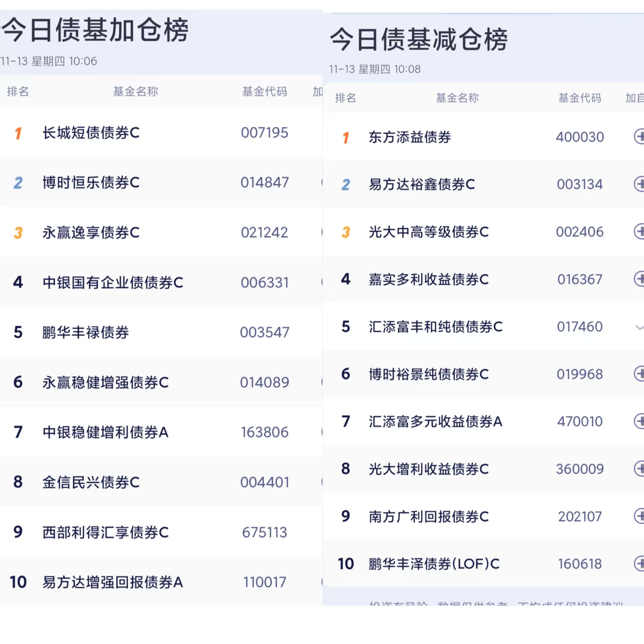Open fund 南方广利回报债券C

coord(429,516)
